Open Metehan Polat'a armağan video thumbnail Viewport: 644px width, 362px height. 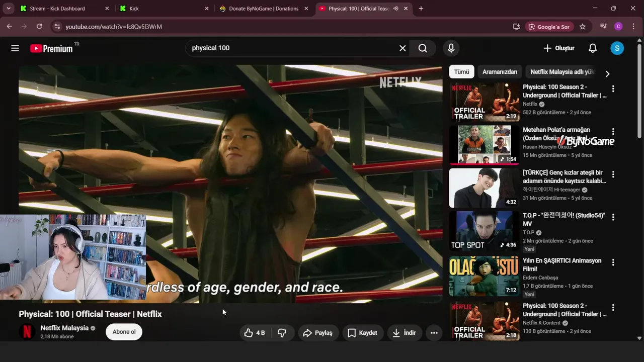click(484, 145)
